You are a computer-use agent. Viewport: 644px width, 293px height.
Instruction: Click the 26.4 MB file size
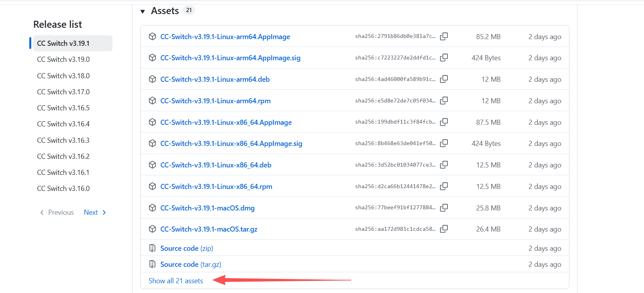pyautogui.click(x=488, y=229)
